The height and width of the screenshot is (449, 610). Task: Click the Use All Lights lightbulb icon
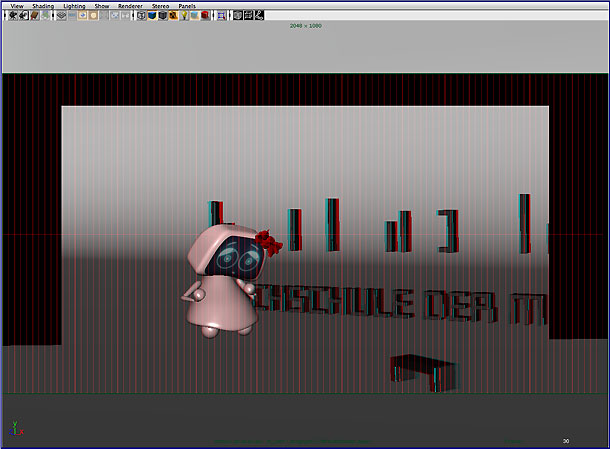click(184, 16)
